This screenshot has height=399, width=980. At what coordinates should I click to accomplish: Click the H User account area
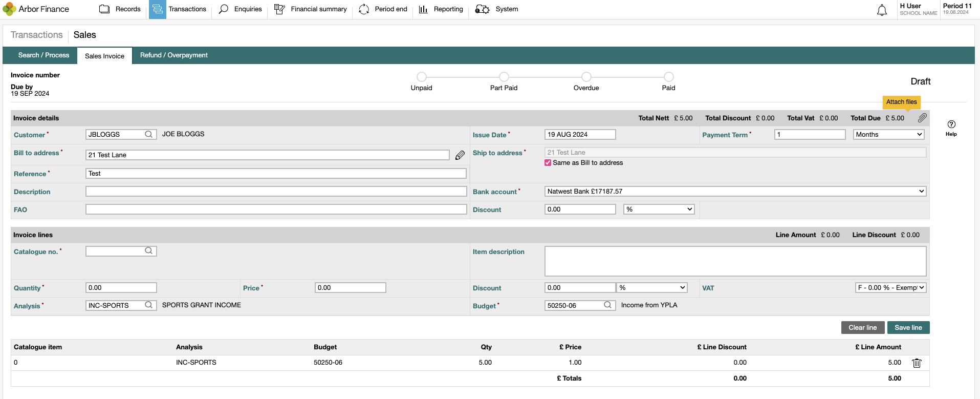click(x=919, y=9)
